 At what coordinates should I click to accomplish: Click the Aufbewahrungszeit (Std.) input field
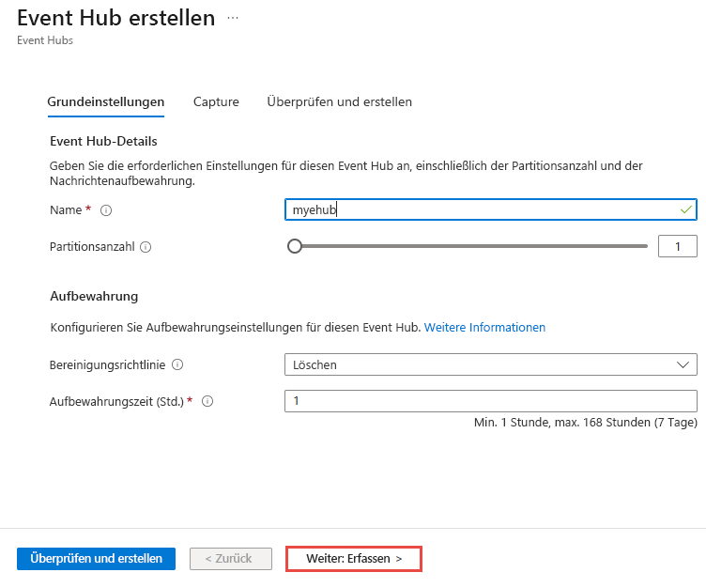[x=491, y=401]
